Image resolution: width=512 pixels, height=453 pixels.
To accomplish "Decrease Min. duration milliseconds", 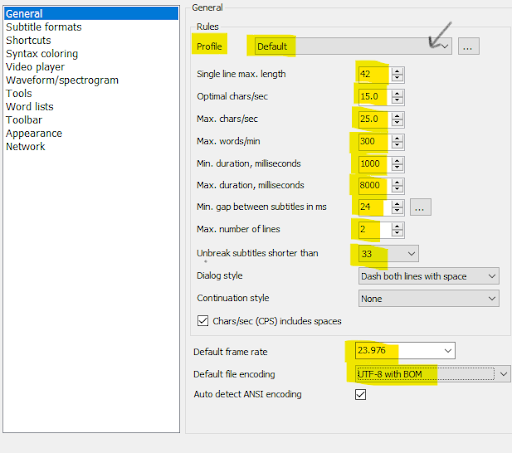I will (397, 168).
